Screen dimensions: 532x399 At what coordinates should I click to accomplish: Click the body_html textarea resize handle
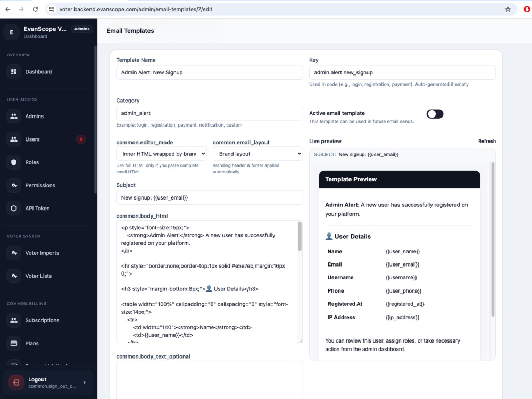(x=300, y=340)
